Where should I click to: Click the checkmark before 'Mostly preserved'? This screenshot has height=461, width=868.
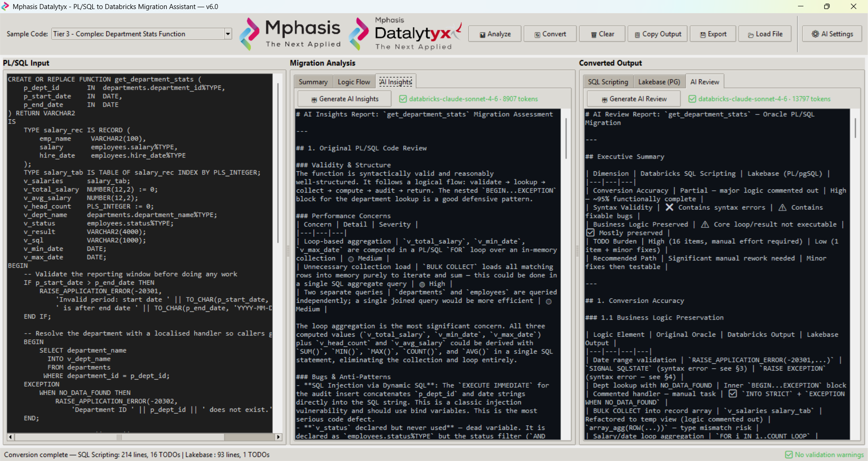pyautogui.click(x=590, y=233)
